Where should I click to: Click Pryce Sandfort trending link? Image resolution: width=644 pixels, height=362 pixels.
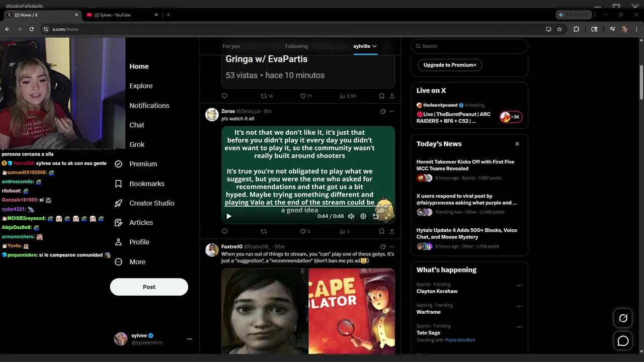coord(460,340)
